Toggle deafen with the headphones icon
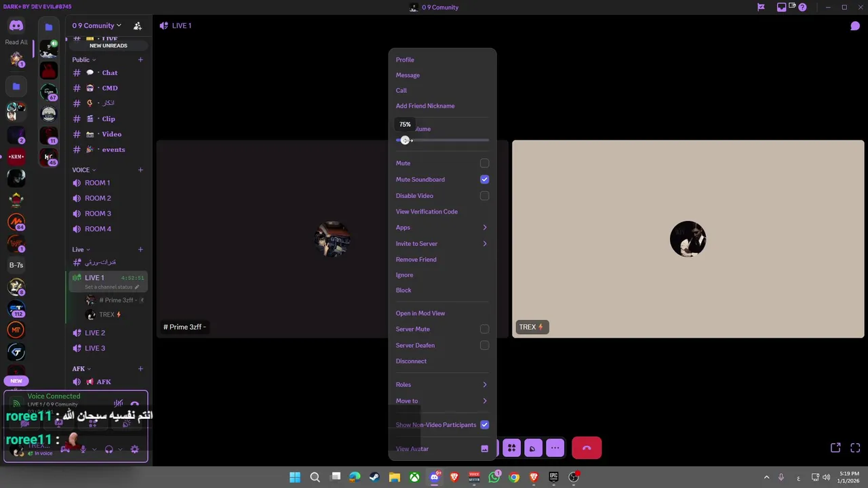The image size is (868, 488). tap(108, 449)
